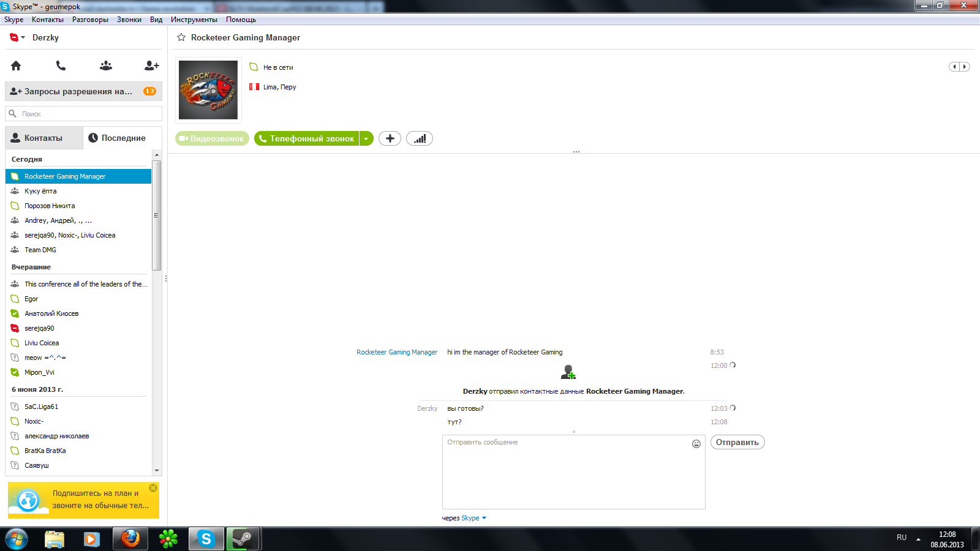Open chat with Noxic-

pyautogui.click(x=78, y=421)
